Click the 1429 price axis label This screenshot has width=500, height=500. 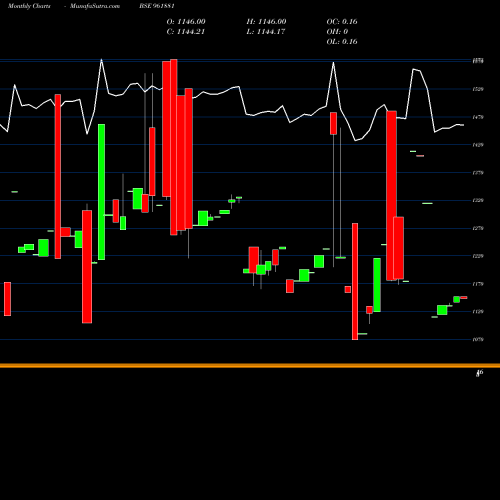pos(478,145)
